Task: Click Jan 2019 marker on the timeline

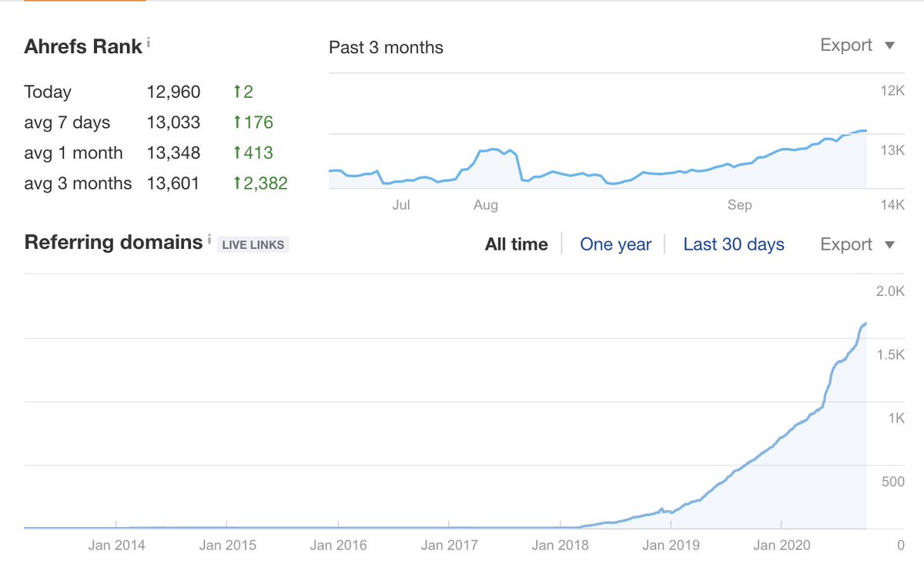Action: point(671,545)
